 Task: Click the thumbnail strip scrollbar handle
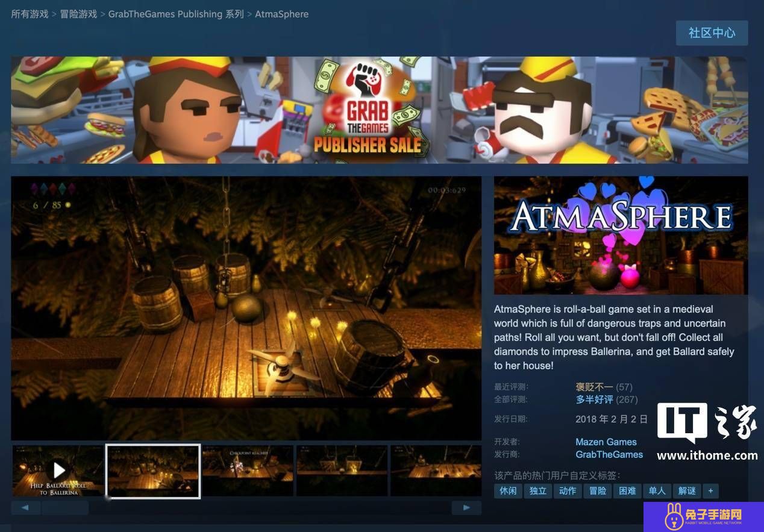pos(65,508)
